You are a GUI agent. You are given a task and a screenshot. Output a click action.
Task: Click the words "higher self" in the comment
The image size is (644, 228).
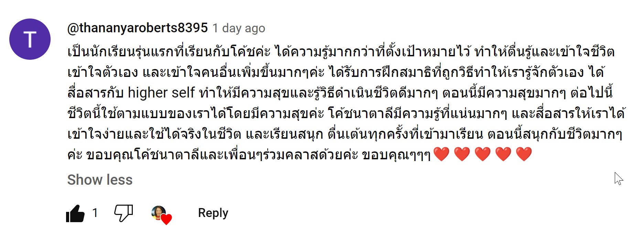click(x=161, y=93)
